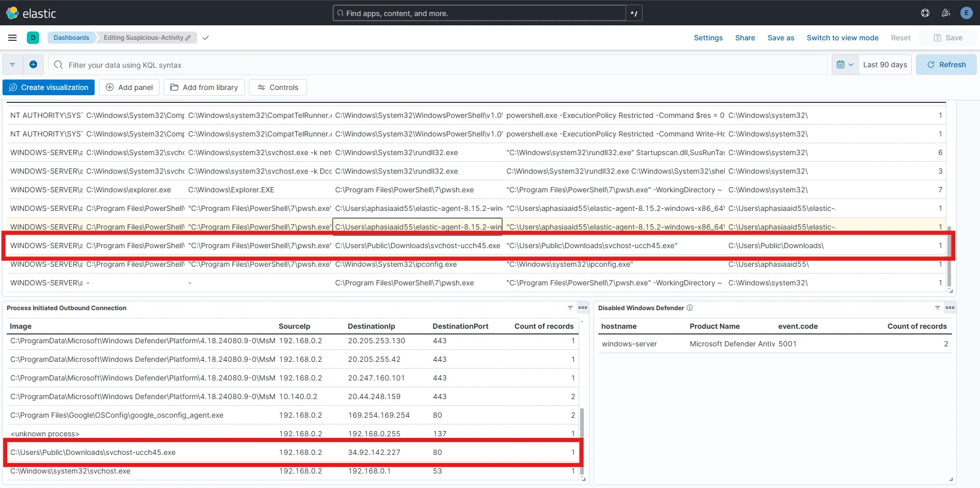Screen dimensions: 980x488
Task: Click Create visualization
Action: pyautogui.click(x=48, y=87)
